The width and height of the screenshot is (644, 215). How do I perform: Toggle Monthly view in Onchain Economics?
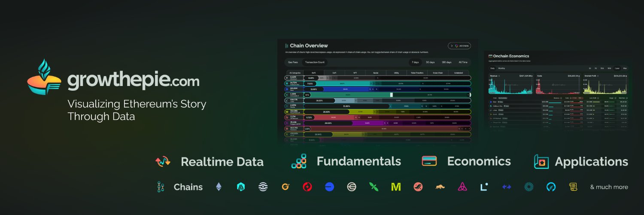[x=501, y=68]
